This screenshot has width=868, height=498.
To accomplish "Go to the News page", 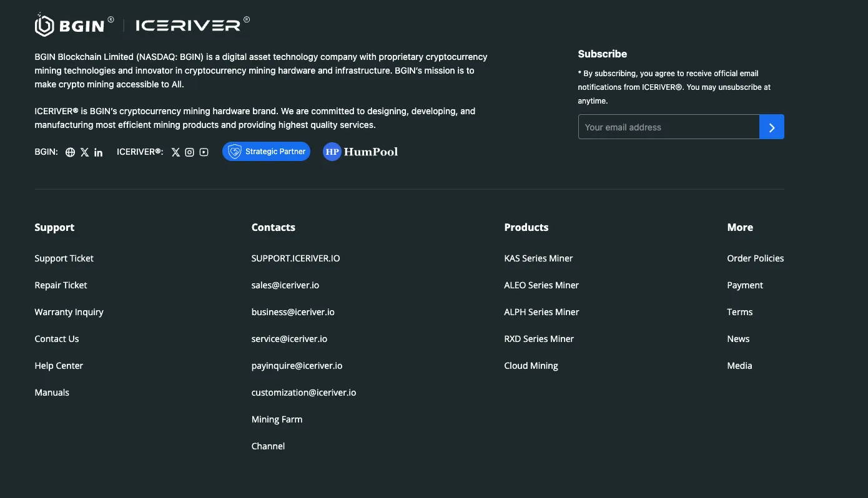I will pos(738,339).
